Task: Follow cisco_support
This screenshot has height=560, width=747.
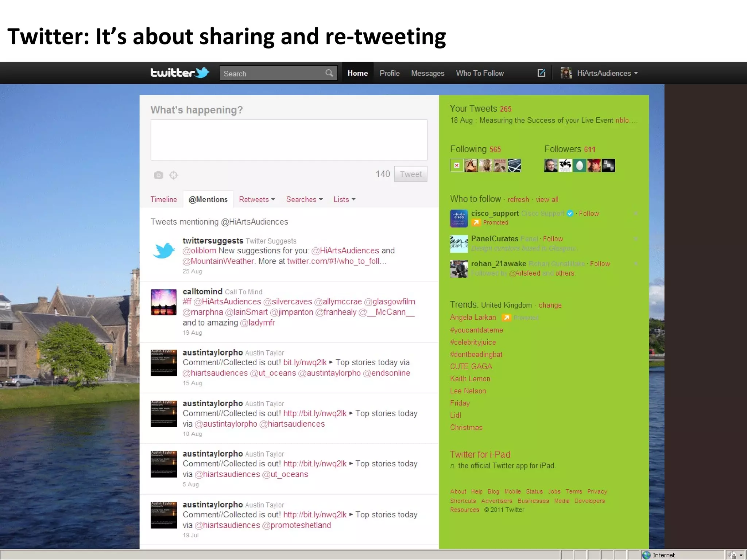Action: [x=589, y=213]
